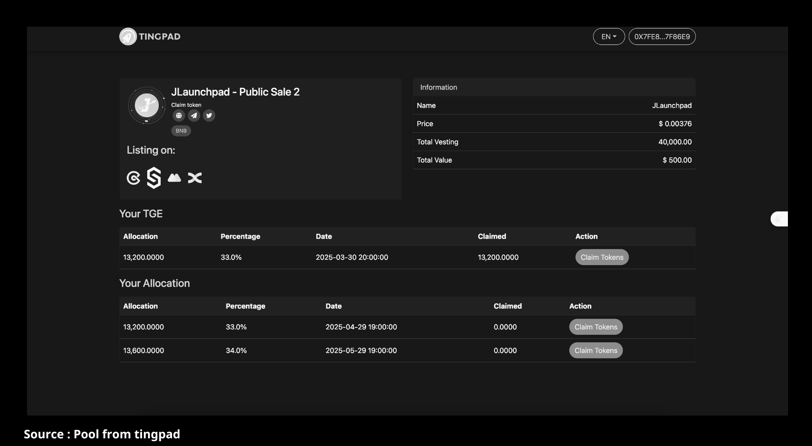
Task: Open the EN language dropdown
Action: click(609, 37)
